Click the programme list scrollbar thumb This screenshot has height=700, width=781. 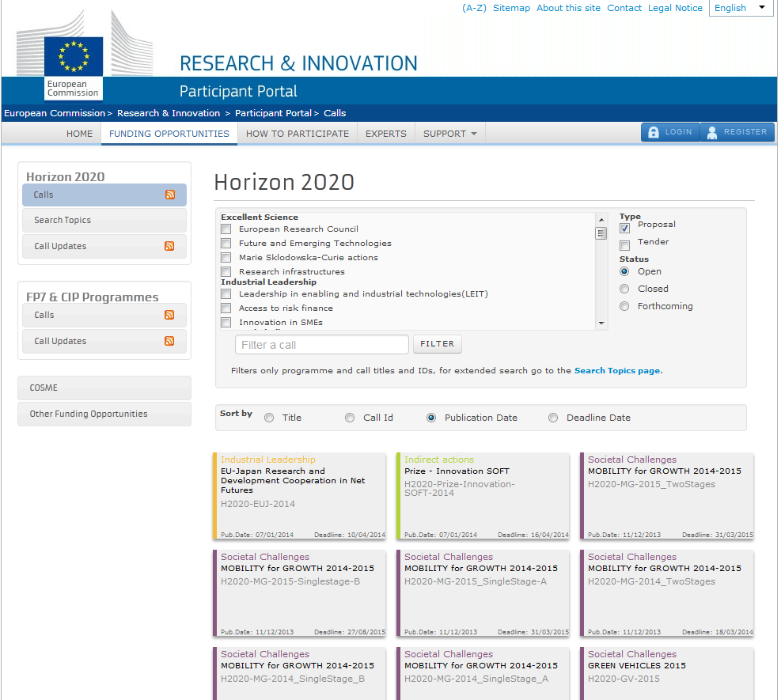coord(601,233)
